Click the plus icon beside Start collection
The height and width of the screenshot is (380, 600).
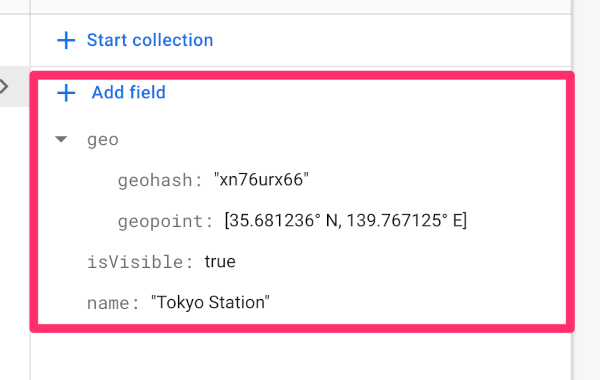66,40
